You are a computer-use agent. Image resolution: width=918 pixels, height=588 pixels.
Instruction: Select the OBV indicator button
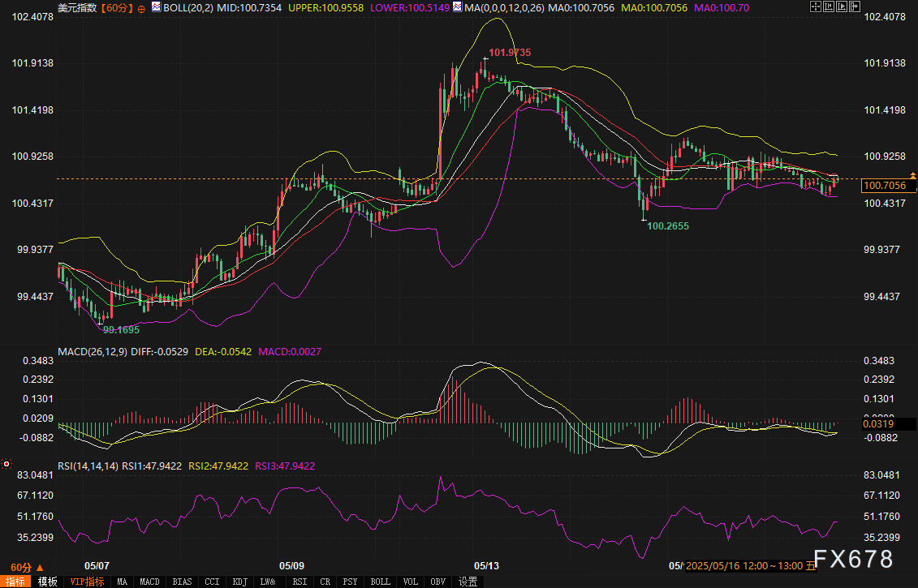(437, 582)
